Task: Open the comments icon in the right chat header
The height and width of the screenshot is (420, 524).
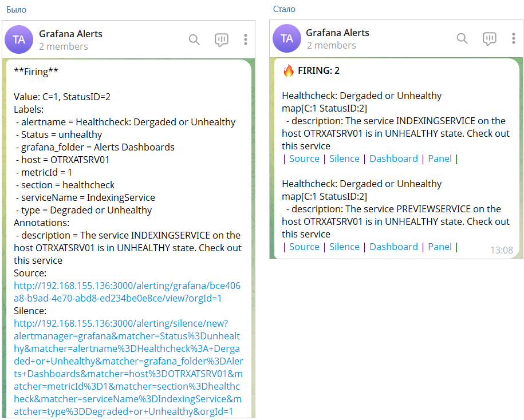Action: coord(490,39)
